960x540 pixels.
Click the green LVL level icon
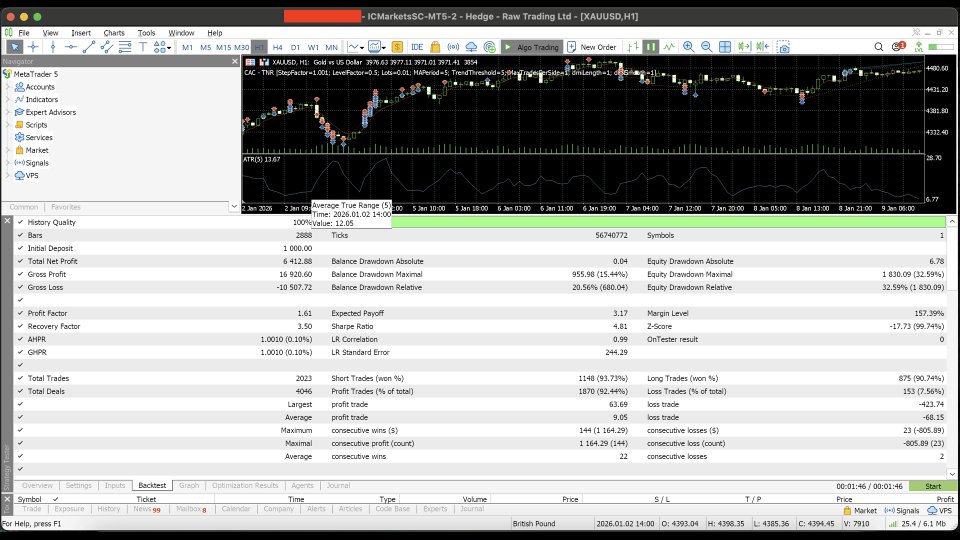(918, 47)
